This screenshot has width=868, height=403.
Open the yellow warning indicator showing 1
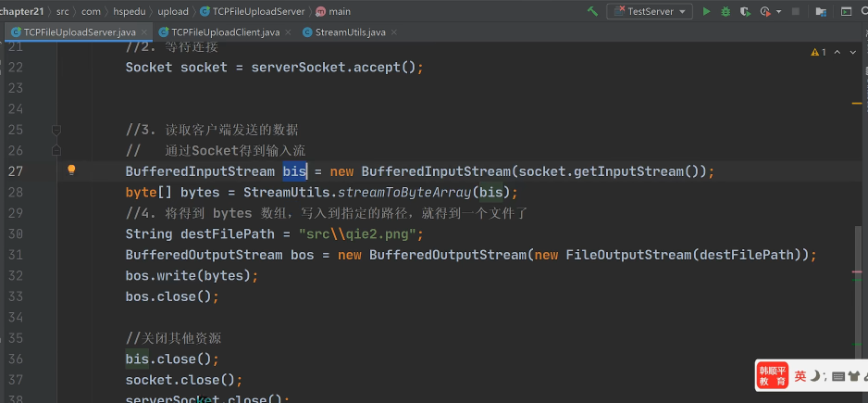(x=819, y=52)
